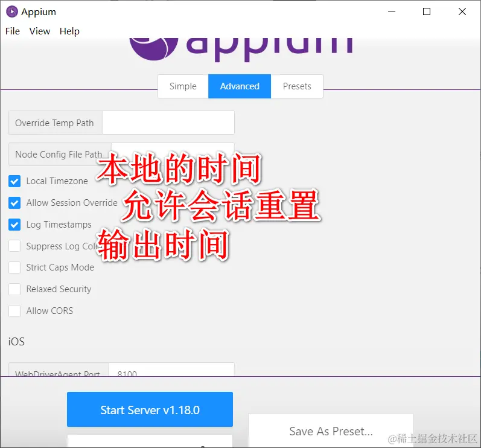Click the Local Timezone label text

pyautogui.click(x=57, y=181)
